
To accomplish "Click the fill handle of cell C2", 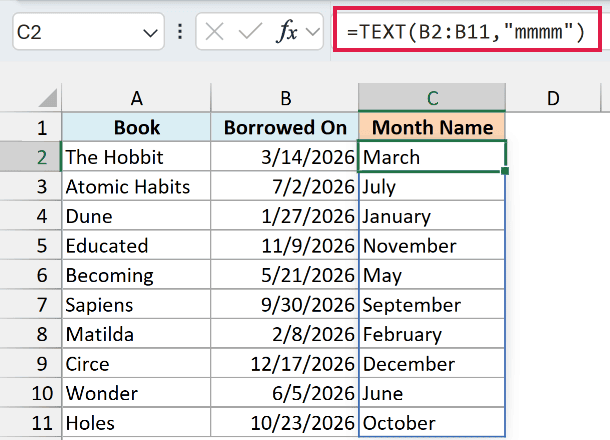I will coord(505,171).
